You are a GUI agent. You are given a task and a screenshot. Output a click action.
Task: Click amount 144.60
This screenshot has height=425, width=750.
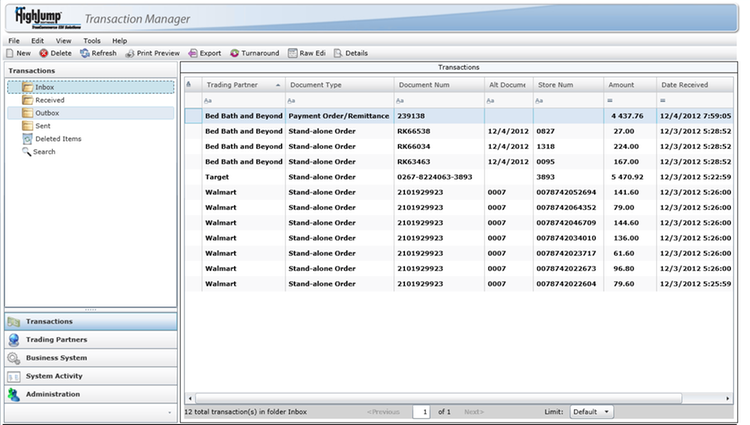626,223
